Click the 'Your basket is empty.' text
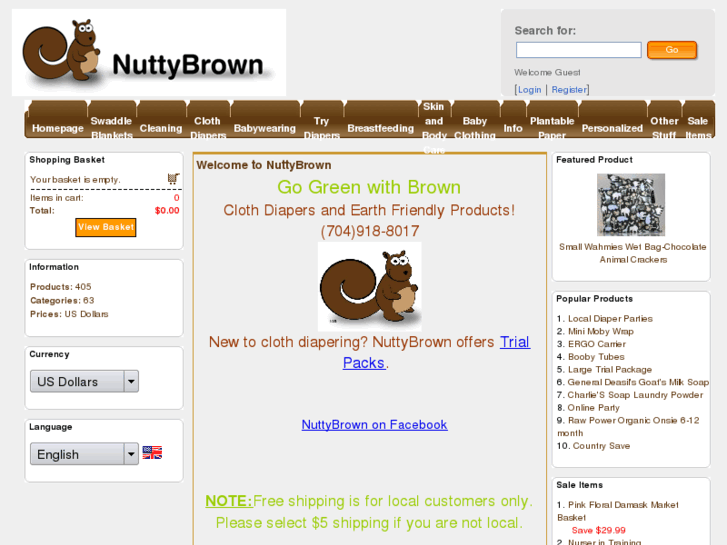 click(75, 180)
